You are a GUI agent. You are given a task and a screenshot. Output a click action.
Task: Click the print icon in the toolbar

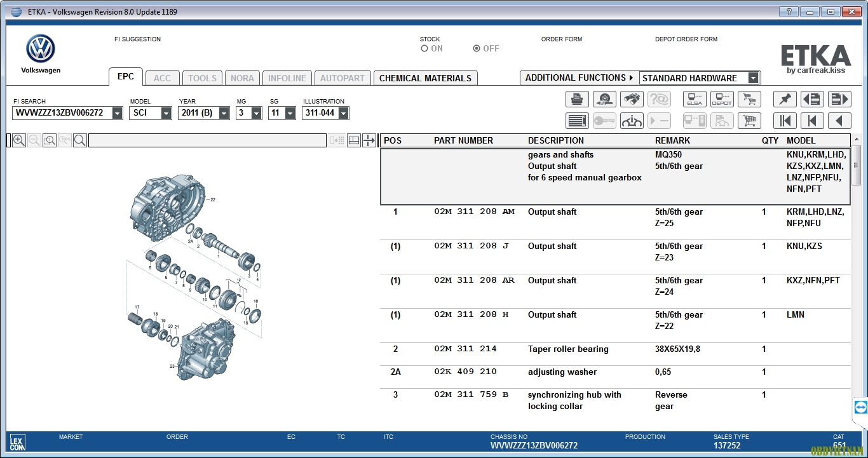tap(577, 99)
